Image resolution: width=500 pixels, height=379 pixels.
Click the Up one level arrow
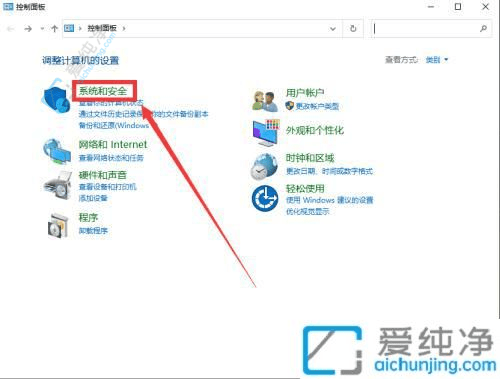(x=54, y=29)
